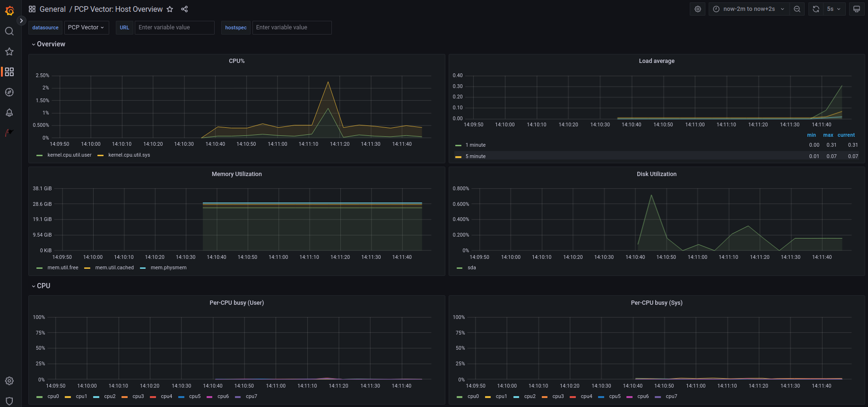
Task: Open the Grafana home logo
Action: click(9, 10)
